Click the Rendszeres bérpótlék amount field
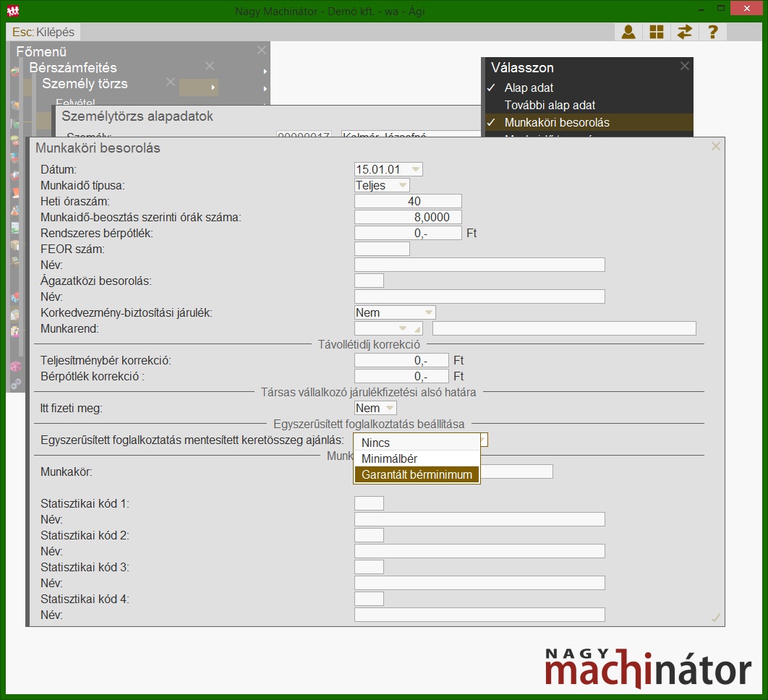Image resolution: width=768 pixels, height=700 pixels. tap(408, 233)
